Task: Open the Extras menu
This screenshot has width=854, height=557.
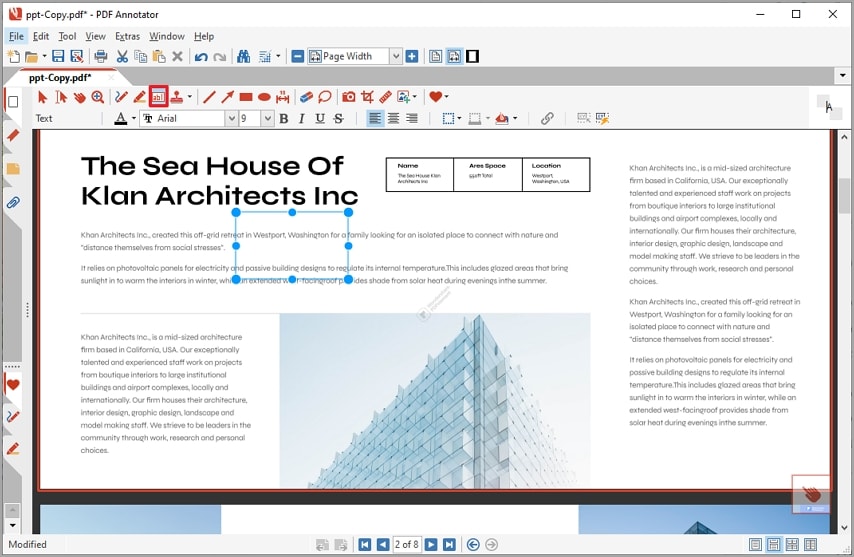Action: coord(127,36)
